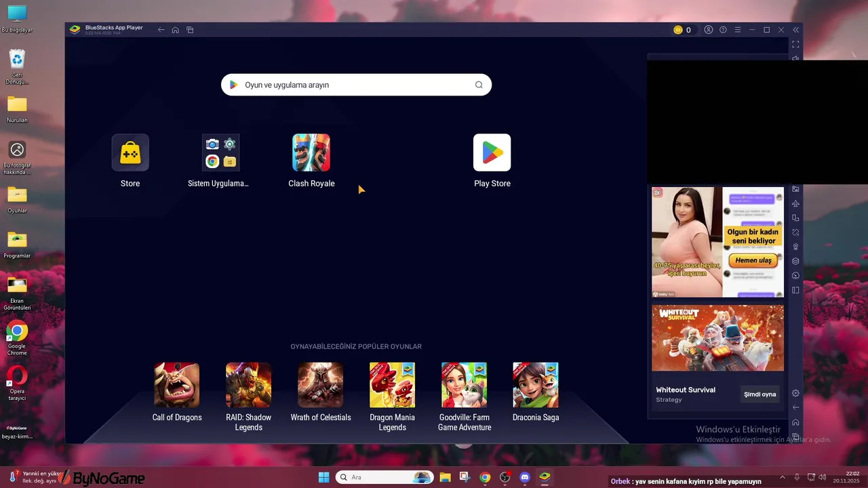Click the Android back arrow in sidebar
Screen dimensions: 868x488
796,407
